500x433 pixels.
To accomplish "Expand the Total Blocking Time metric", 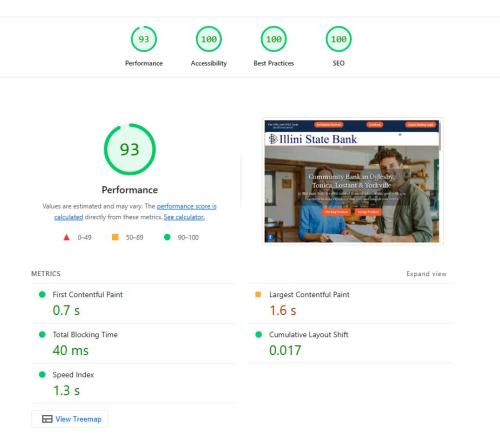I will pyautogui.click(x=133, y=343).
